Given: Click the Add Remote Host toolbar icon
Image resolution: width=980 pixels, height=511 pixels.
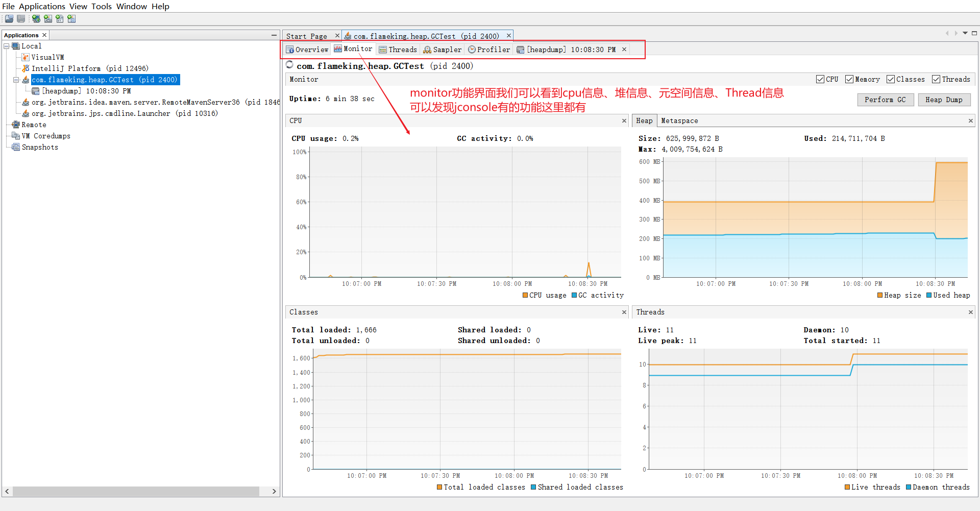Looking at the screenshot, I should 36,19.
